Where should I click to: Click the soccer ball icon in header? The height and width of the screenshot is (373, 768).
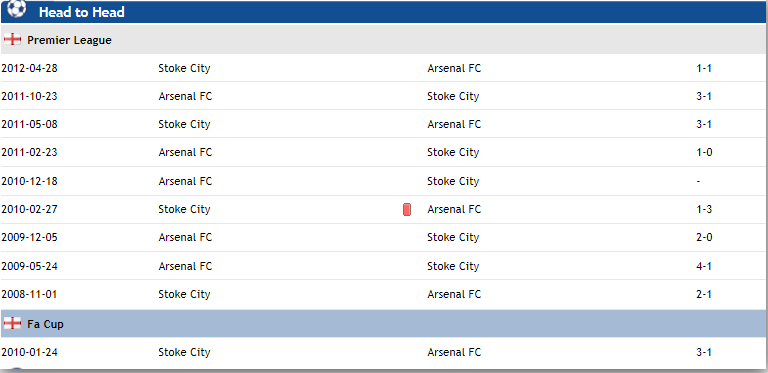(x=17, y=9)
